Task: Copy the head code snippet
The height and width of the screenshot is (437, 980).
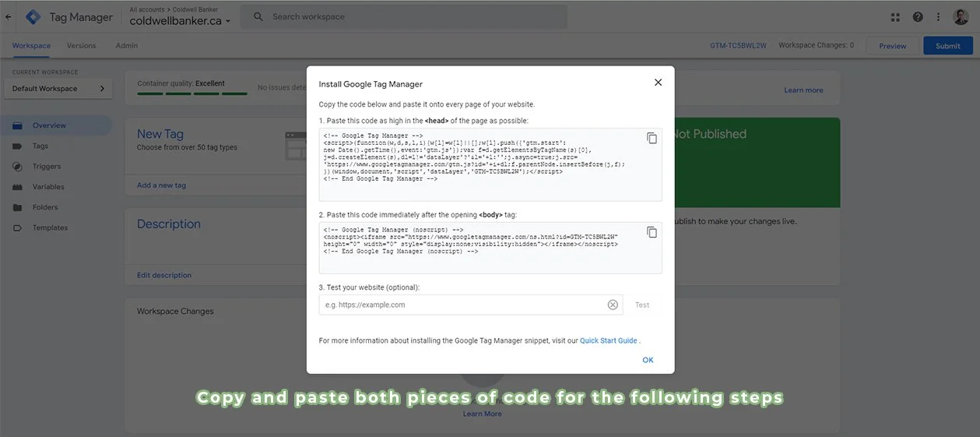Action: coord(652,139)
